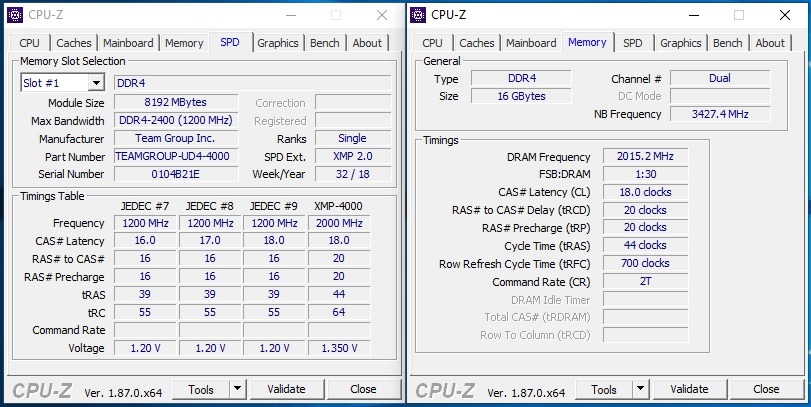Click the DRAM Frequency value 2015.2 MHz
This screenshot has width=811, height=407.
[x=645, y=156]
